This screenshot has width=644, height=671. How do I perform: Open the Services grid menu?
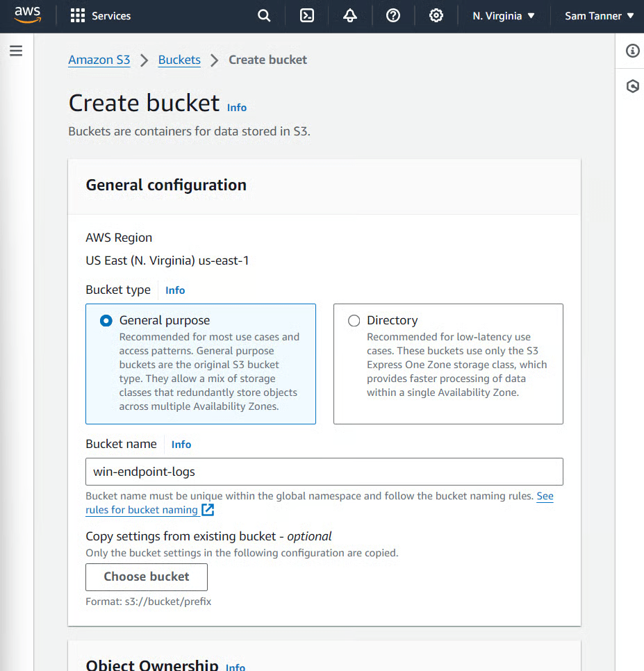coord(101,16)
